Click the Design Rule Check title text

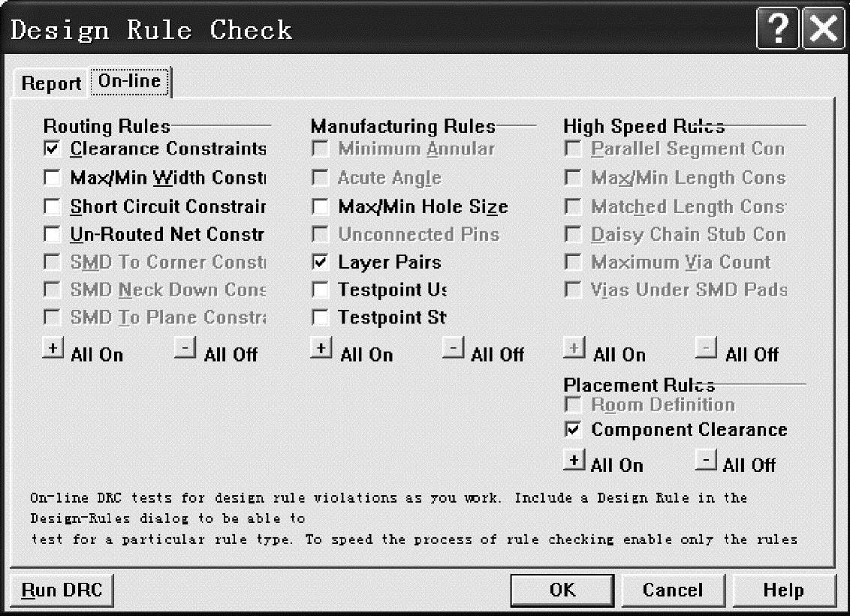(x=151, y=30)
